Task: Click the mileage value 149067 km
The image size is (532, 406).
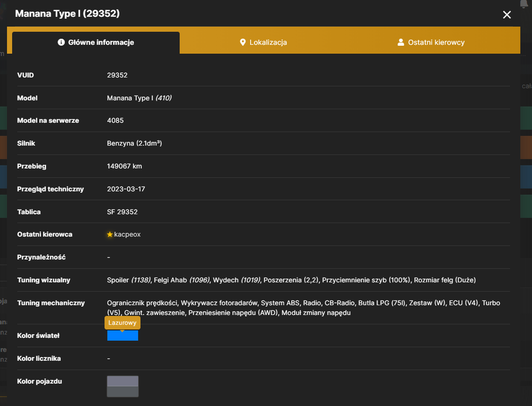Action: tap(124, 166)
